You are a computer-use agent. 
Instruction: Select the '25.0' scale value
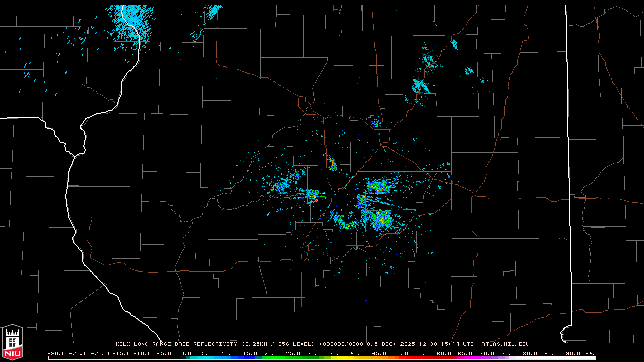(293, 353)
